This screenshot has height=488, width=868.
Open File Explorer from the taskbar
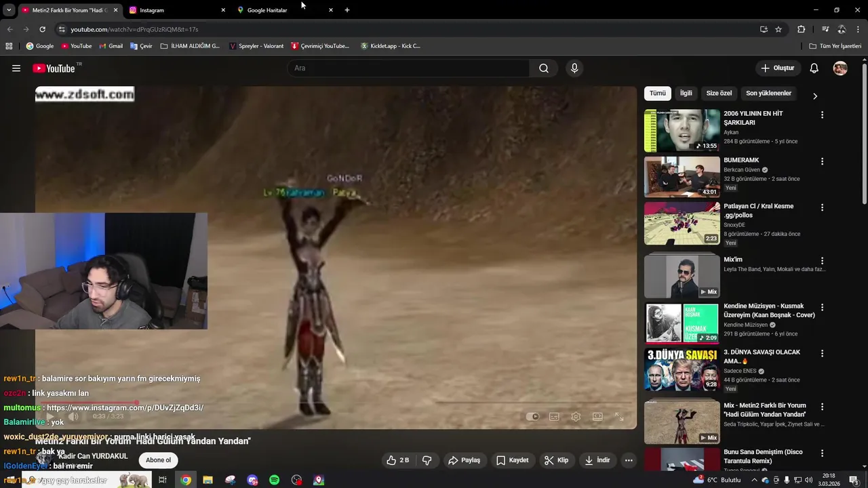(x=208, y=480)
